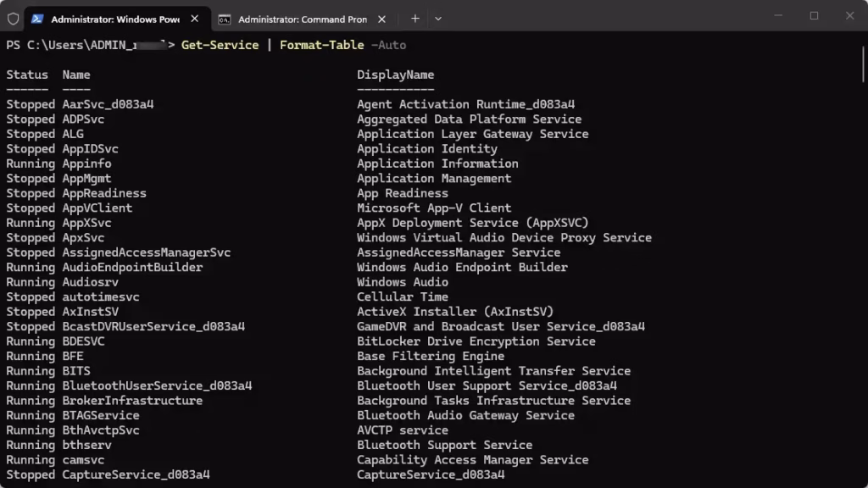The width and height of the screenshot is (868, 488).
Task: Expand the new tab profile dropdown
Action: (x=438, y=19)
